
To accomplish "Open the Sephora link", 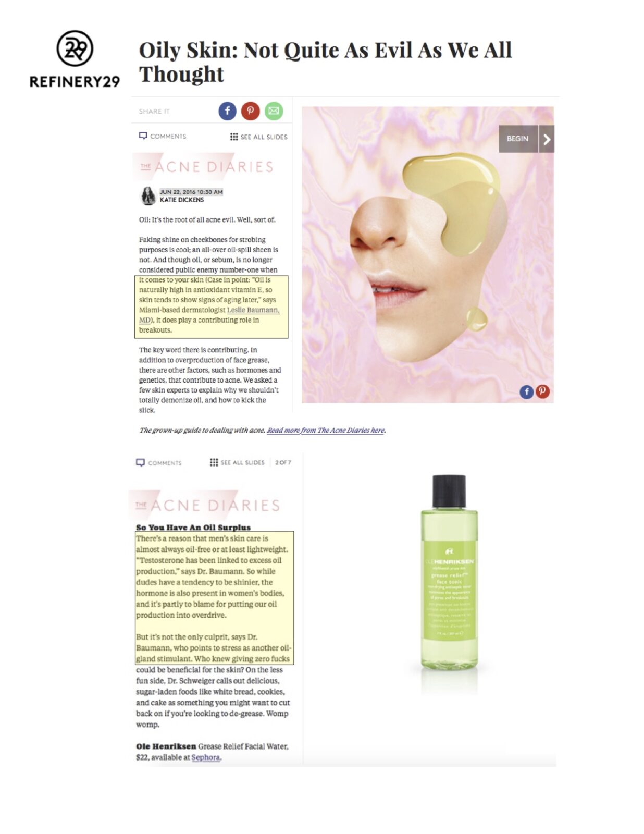I will (206, 757).
